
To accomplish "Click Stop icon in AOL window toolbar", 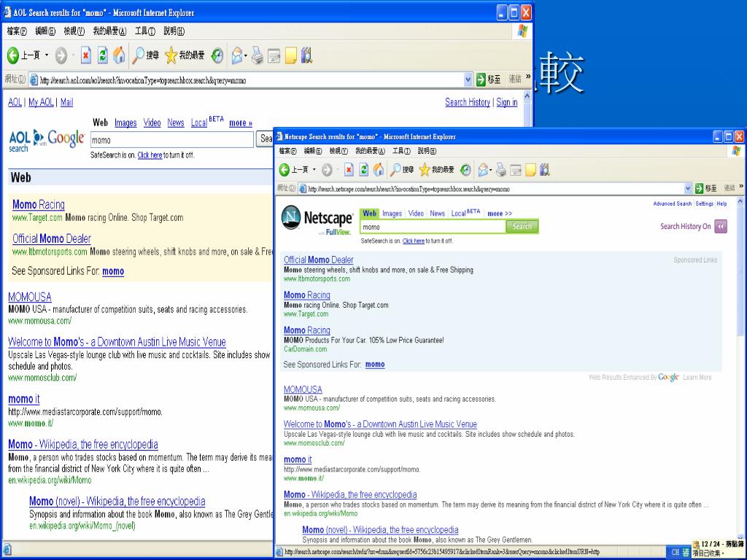I will coord(86,55).
